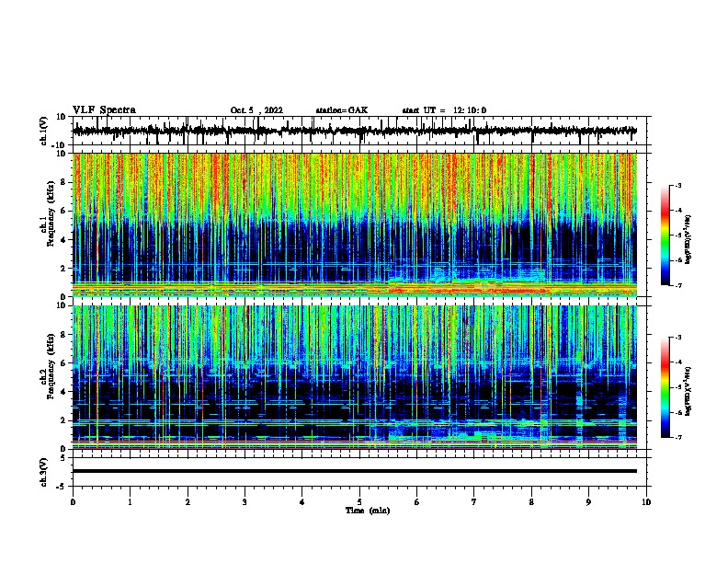Screen dimensions: 728x563
Task: Click the "8" kHz tick label on ch.1 spectrogram
Action: tap(64, 182)
